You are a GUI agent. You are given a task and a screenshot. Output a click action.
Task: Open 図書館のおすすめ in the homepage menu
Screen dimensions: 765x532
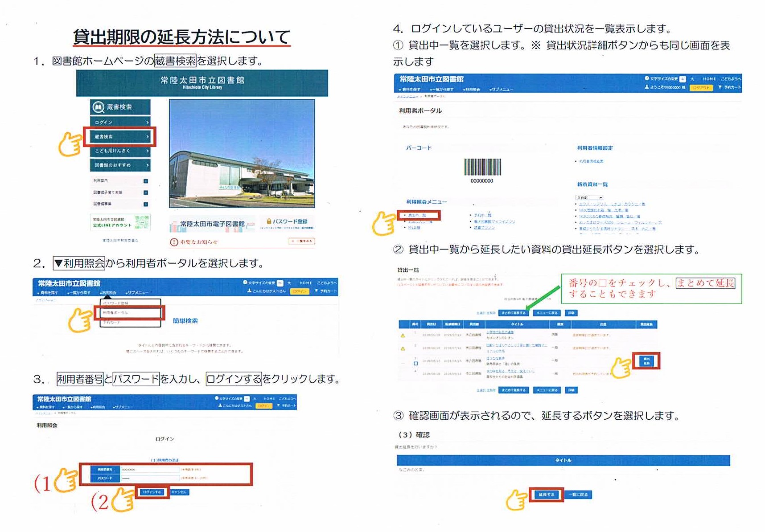(x=120, y=165)
